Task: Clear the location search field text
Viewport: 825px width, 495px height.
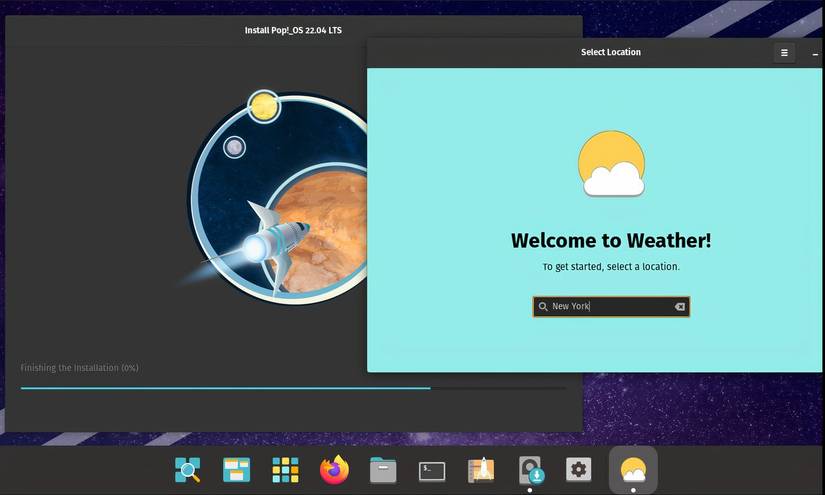Action: pos(680,307)
